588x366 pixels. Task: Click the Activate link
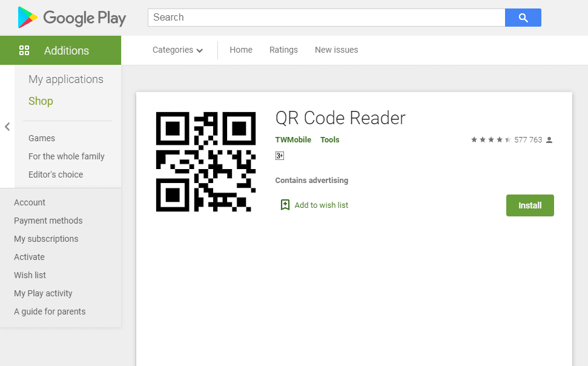[x=29, y=257]
